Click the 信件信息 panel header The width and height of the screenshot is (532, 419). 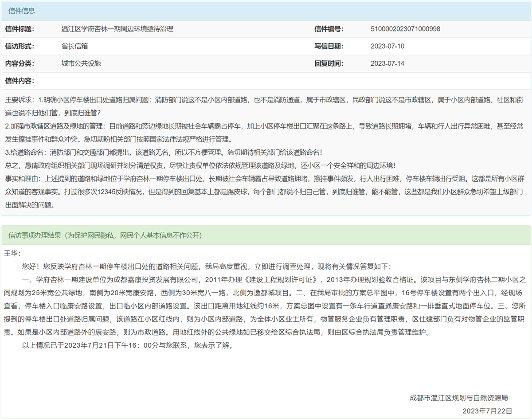(266, 11)
